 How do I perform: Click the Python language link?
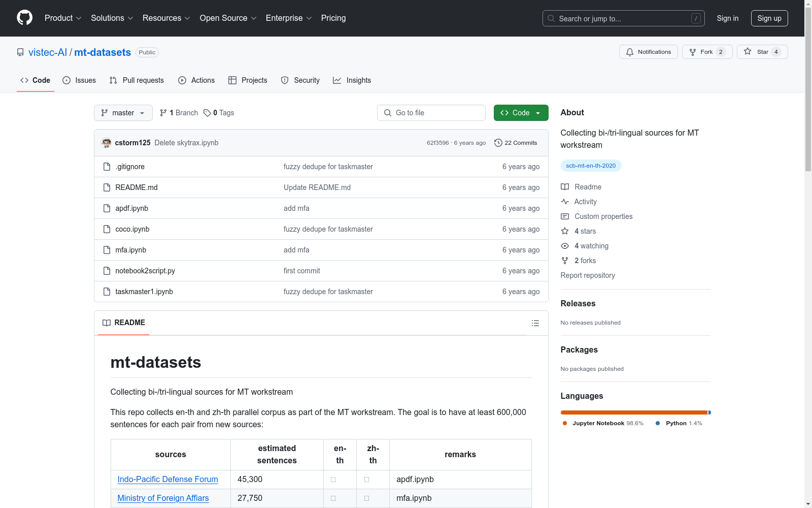tap(679, 423)
